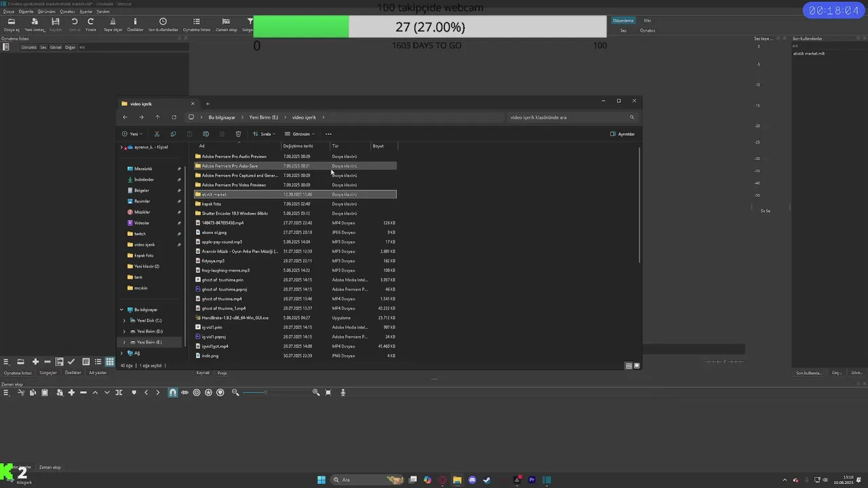Image resolution: width=868 pixels, height=488 pixels.
Task: Toggle scrub while dragging eye icon
Action: [x=184, y=392]
